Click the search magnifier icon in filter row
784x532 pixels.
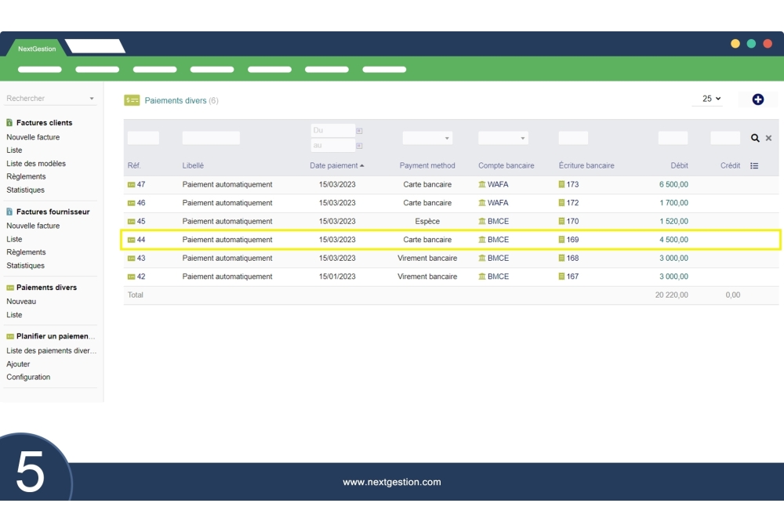coord(755,137)
